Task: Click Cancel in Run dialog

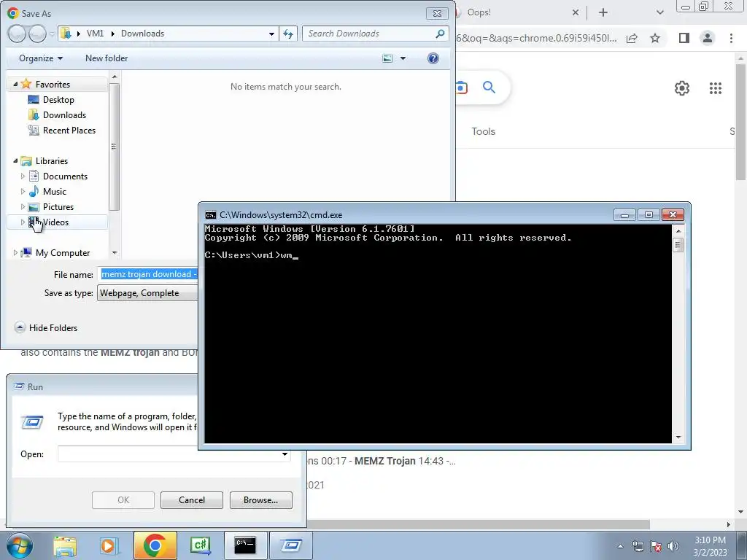Action: (x=192, y=500)
